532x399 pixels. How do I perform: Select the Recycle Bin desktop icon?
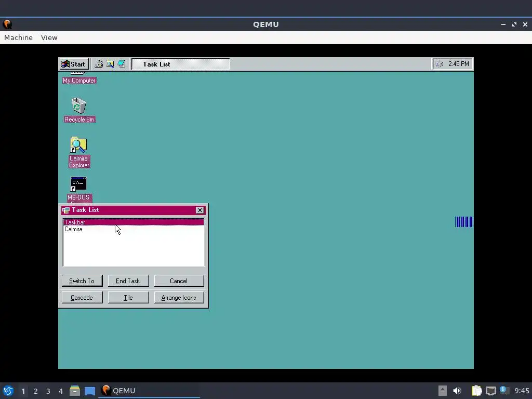point(79,105)
